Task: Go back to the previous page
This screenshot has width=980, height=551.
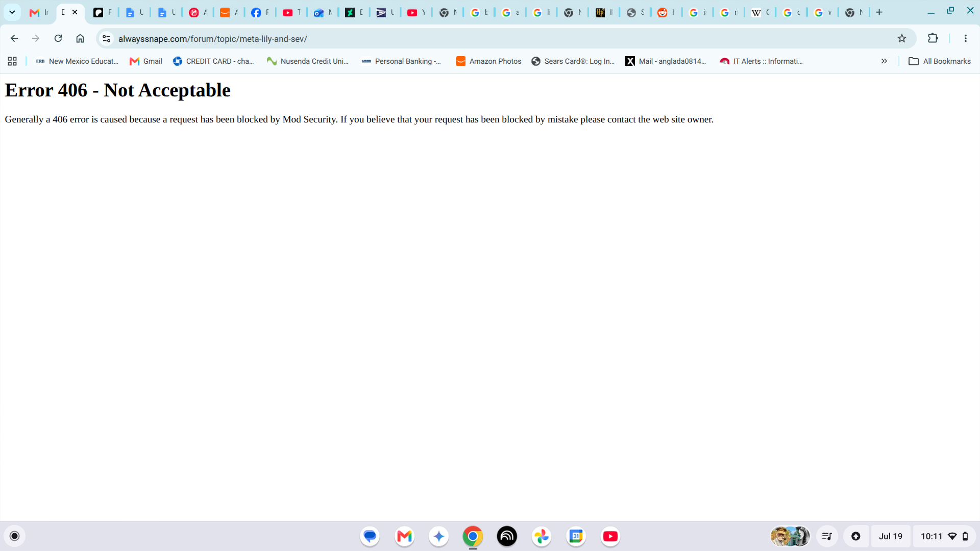Action: pos(14,38)
